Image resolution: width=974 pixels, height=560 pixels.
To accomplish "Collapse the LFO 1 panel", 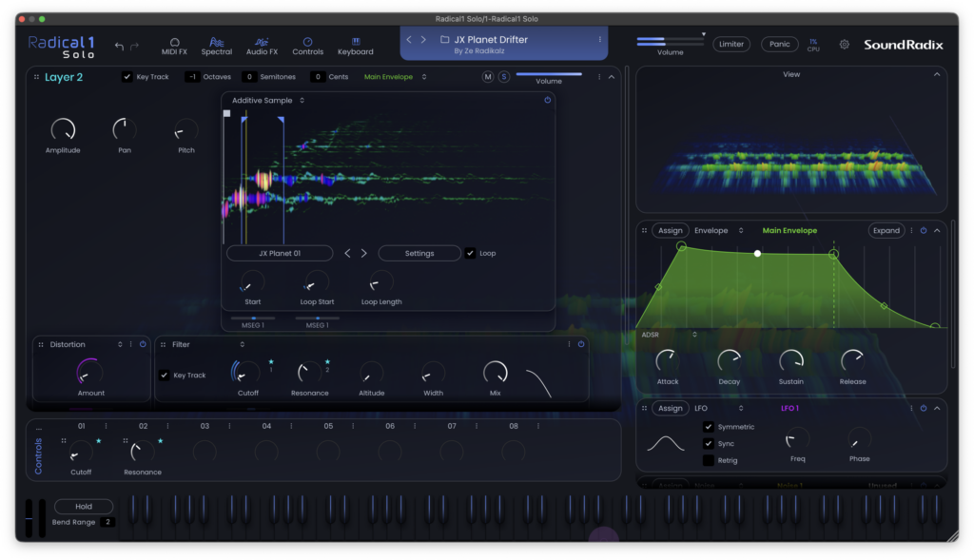I will coord(937,408).
